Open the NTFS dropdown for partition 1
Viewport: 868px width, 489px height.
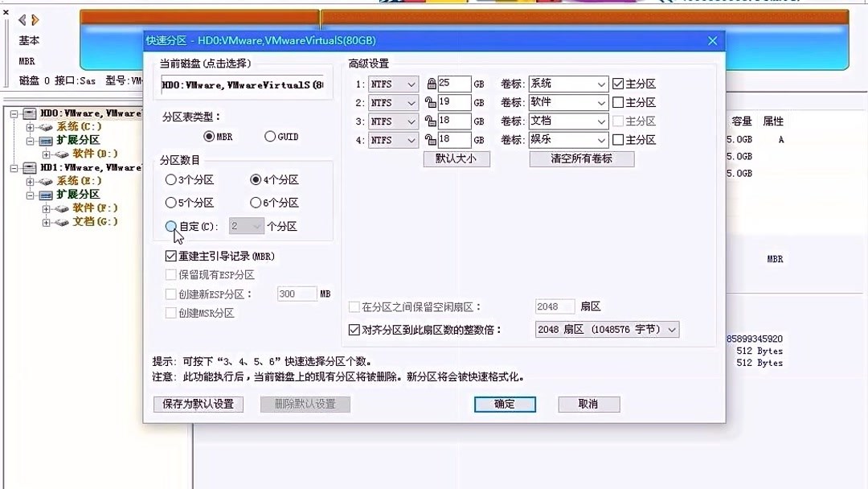tap(411, 83)
